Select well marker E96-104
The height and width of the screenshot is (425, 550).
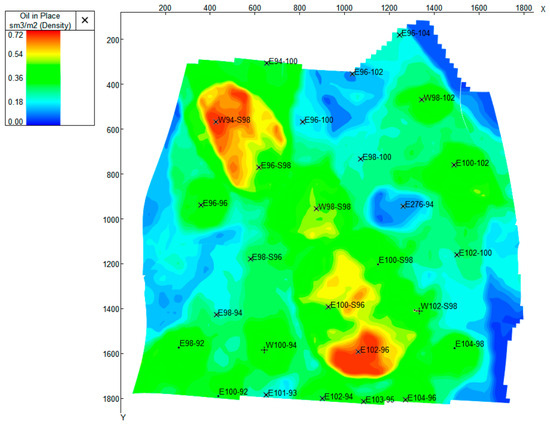[399, 35]
